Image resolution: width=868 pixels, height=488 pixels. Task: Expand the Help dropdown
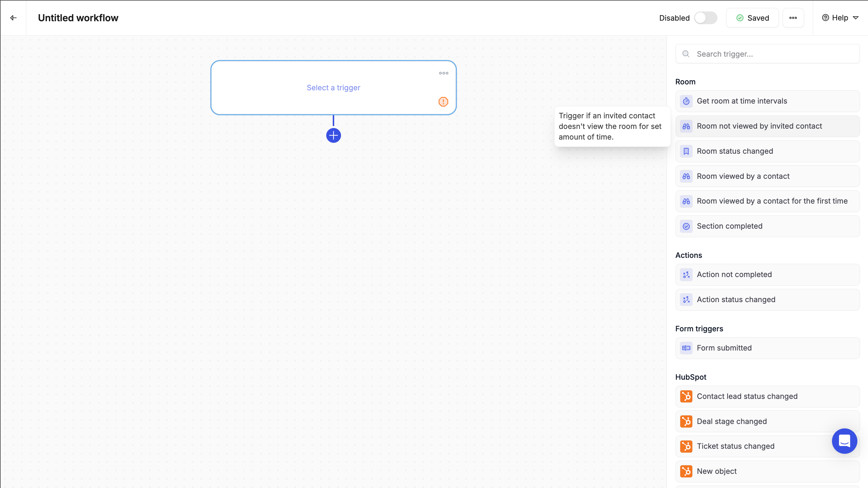[x=840, y=18]
